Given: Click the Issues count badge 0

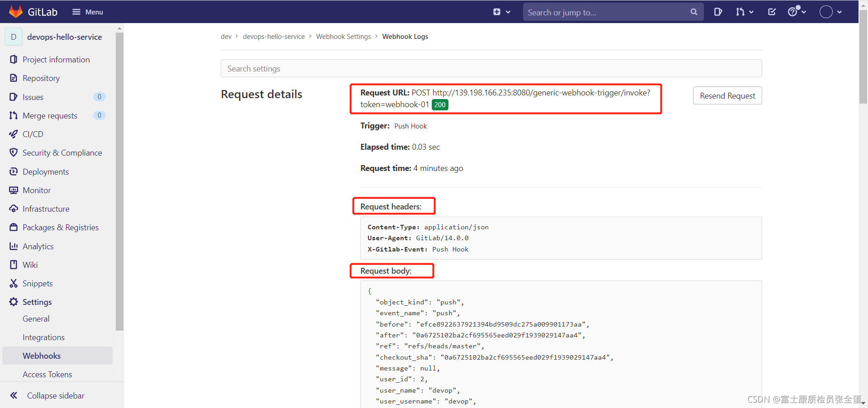Looking at the screenshot, I should click(x=99, y=97).
